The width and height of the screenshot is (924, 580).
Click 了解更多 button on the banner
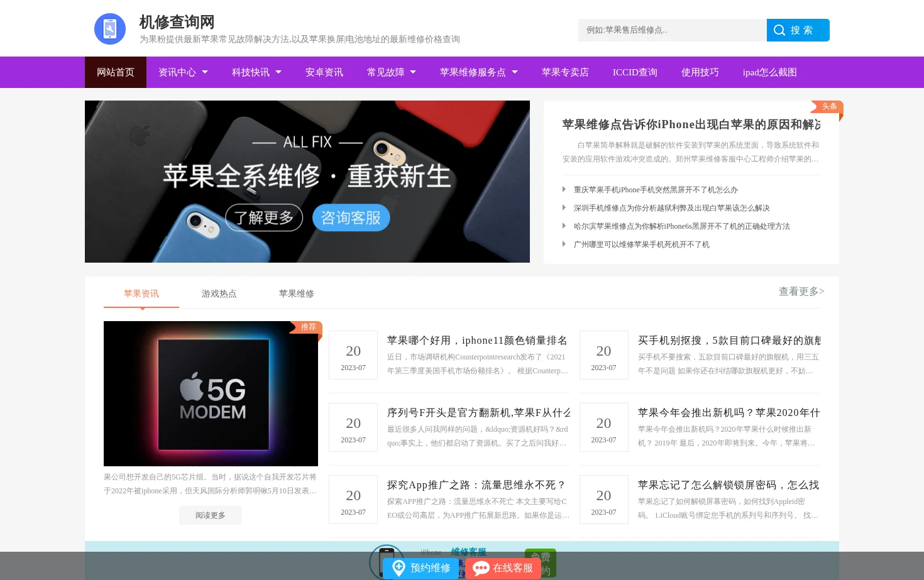pos(264,217)
